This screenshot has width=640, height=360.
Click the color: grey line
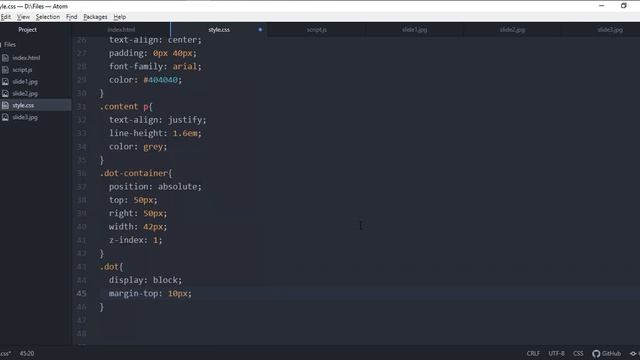click(x=138, y=147)
